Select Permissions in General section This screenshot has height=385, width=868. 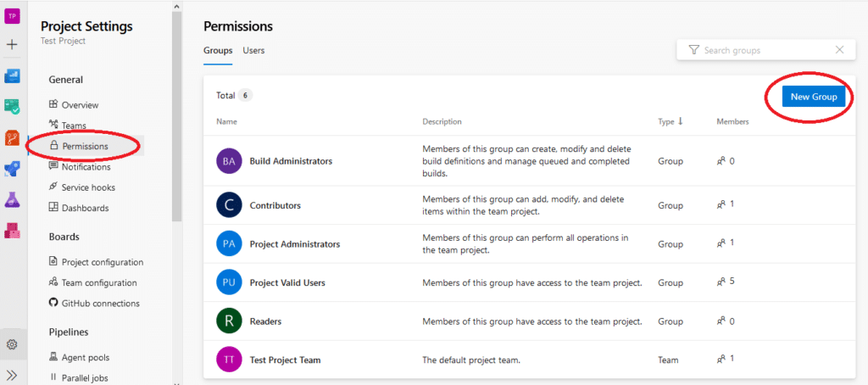pyautogui.click(x=86, y=146)
